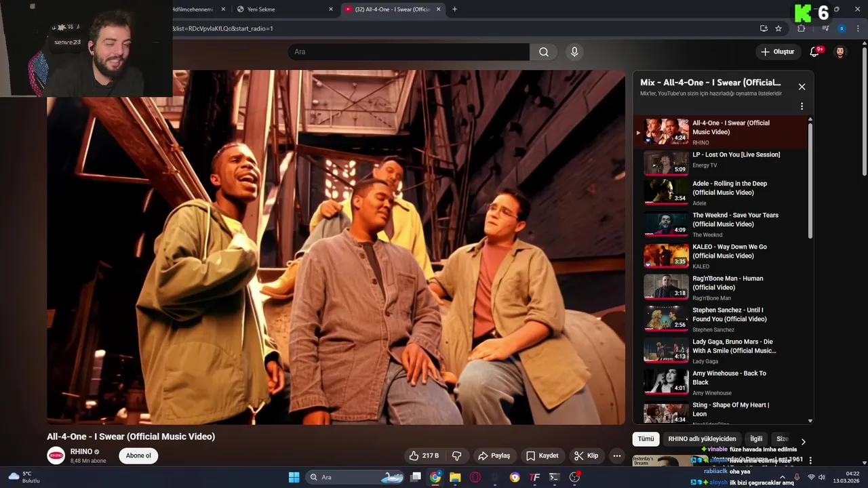
Task: Open volume control in system tray
Action: point(822,477)
